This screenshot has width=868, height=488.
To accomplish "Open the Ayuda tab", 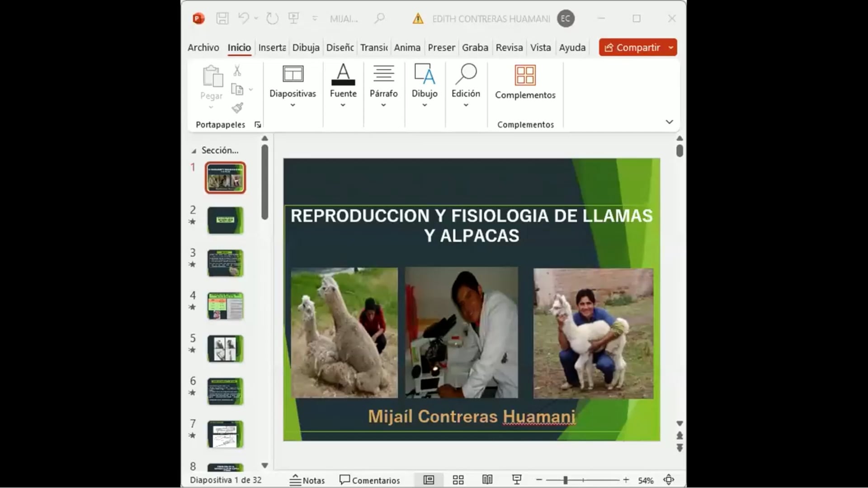I will pos(572,47).
